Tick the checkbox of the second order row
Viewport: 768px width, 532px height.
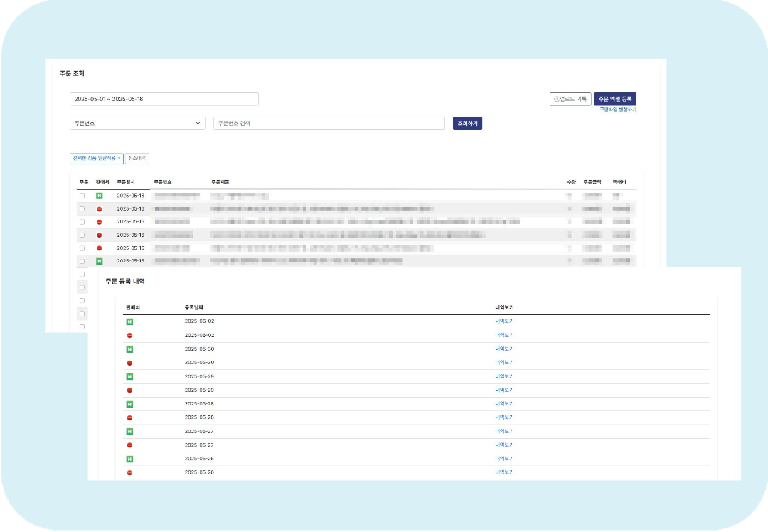(x=82, y=209)
